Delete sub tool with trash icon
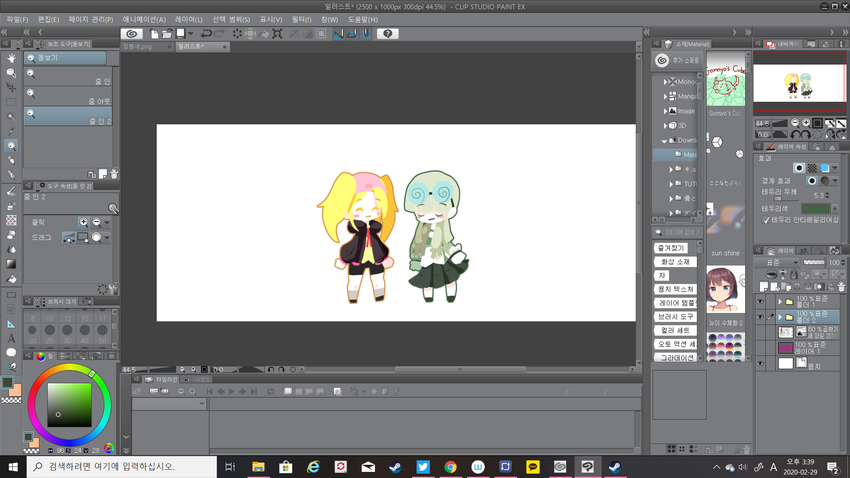Image resolution: width=850 pixels, height=478 pixels. pyautogui.click(x=114, y=174)
